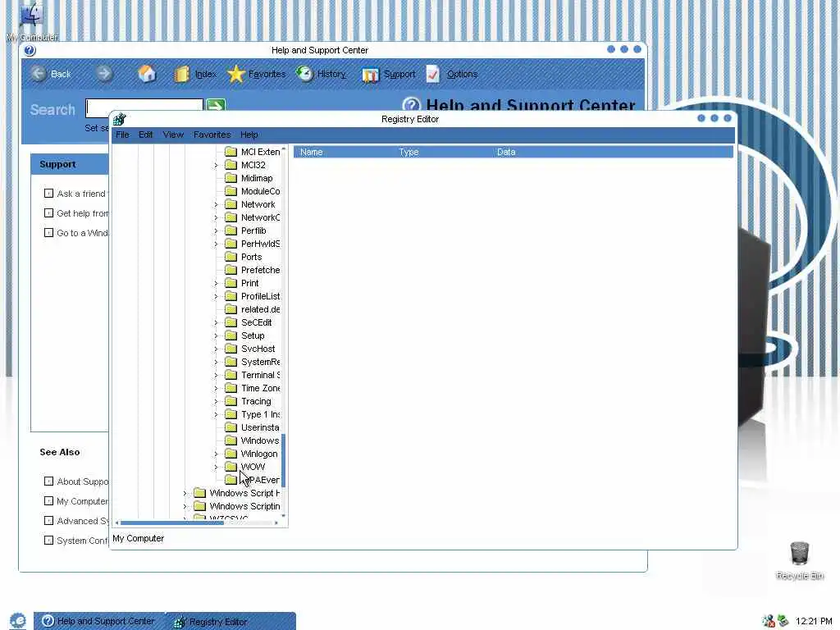Screen dimensions: 840x630
Task: Click the taskbar clock showing 12:21 PM
Action: click(x=814, y=622)
